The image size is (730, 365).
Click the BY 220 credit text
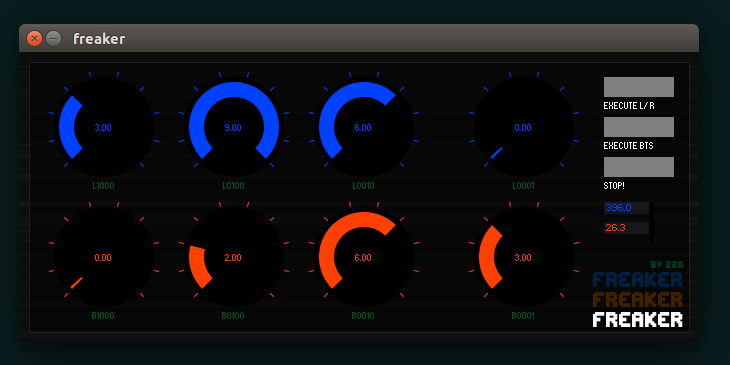[667, 264]
